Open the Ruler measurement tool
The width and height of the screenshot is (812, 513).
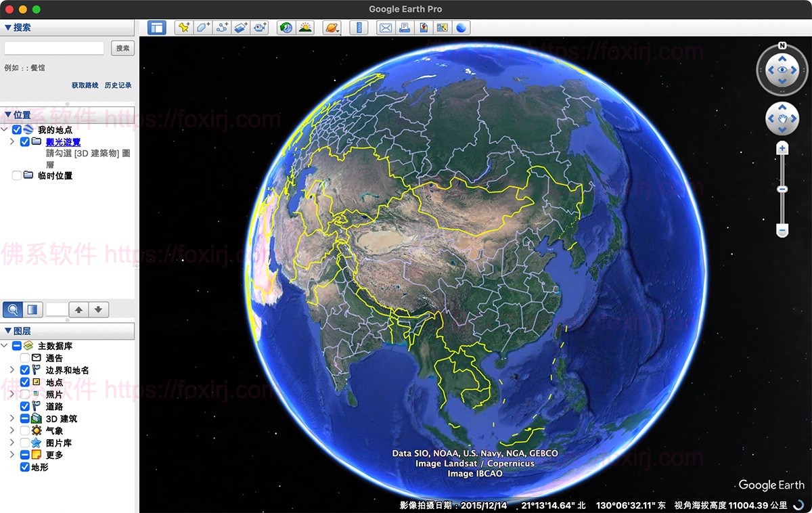(359, 27)
